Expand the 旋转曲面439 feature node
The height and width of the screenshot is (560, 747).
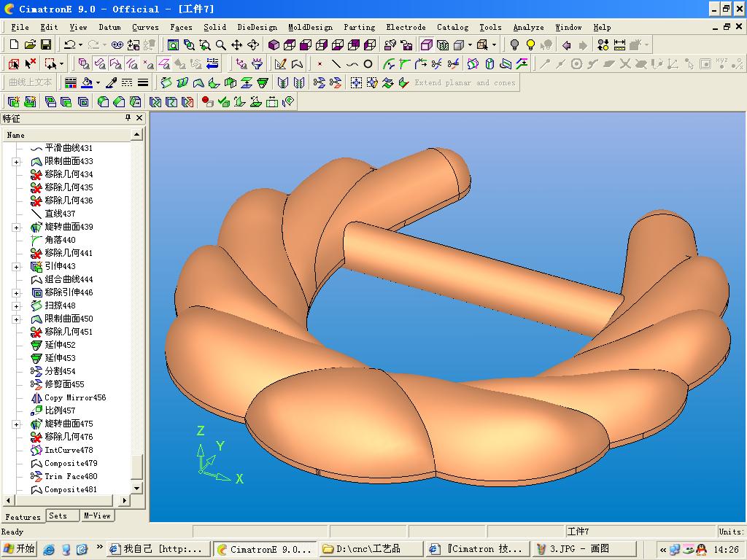tap(16, 227)
